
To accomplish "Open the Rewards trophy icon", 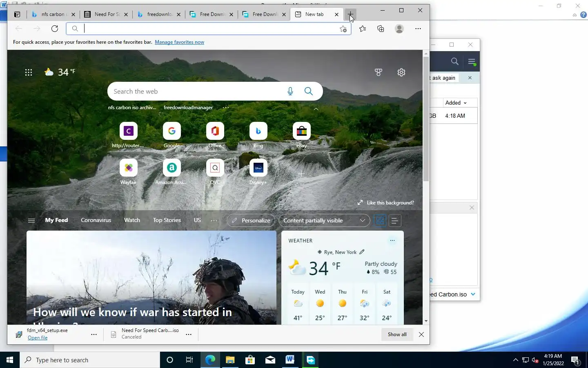I will 379,72.
